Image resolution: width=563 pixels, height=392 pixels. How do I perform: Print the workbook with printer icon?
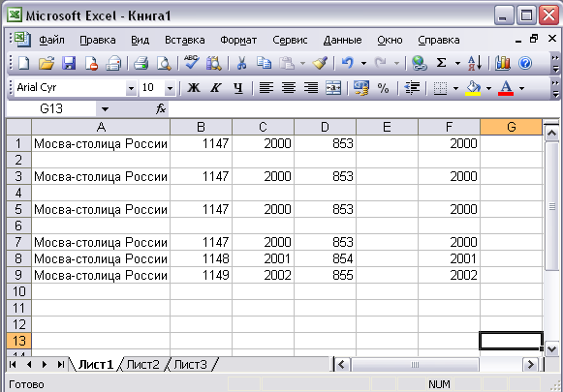141,63
